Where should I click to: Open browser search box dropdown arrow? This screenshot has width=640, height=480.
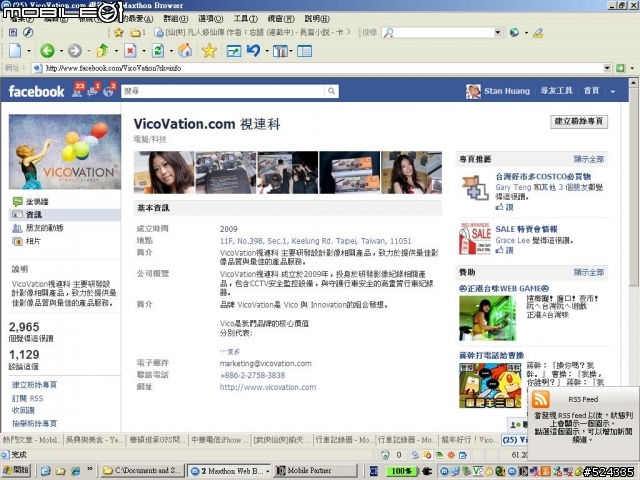498,33
